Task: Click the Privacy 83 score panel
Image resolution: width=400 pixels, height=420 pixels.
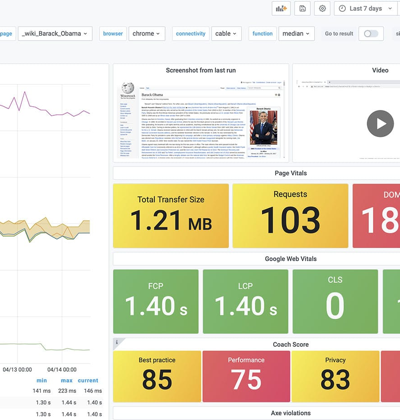Action: (x=335, y=376)
